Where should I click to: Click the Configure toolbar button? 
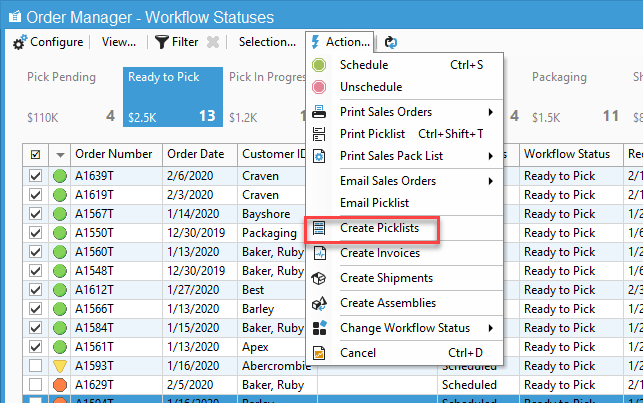click(48, 42)
